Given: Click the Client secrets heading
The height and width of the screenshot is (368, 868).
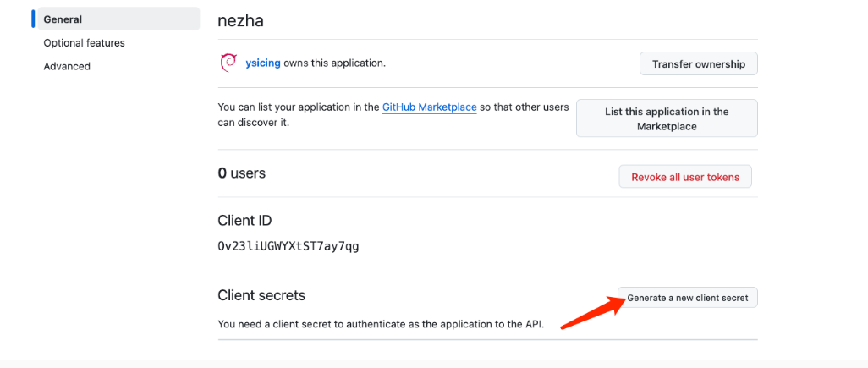Looking at the screenshot, I should (261, 295).
